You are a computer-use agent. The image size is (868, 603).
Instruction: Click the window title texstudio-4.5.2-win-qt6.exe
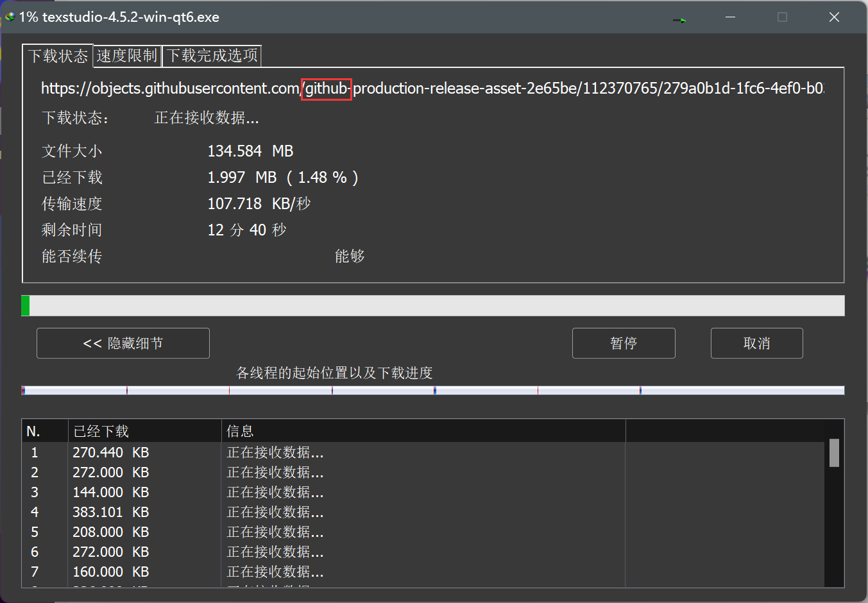coord(131,17)
